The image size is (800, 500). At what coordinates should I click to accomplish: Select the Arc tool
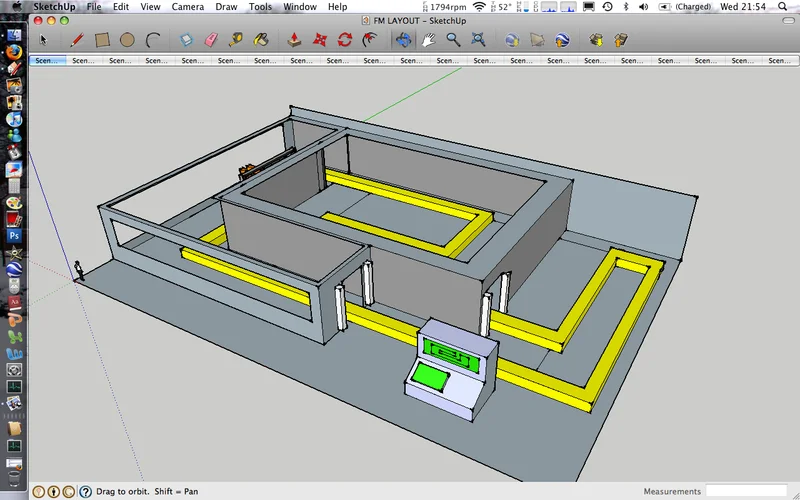(153, 40)
